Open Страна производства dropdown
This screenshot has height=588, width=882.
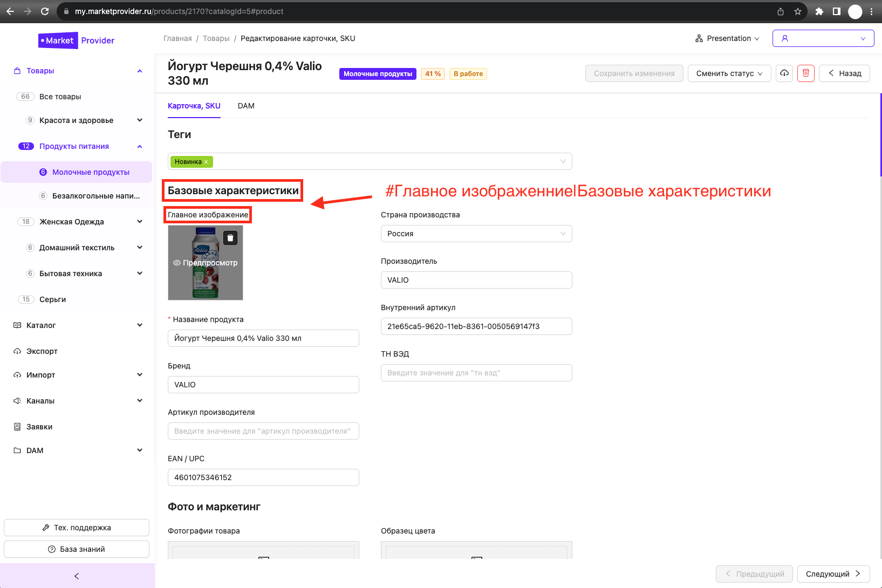[x=476, y=234]
